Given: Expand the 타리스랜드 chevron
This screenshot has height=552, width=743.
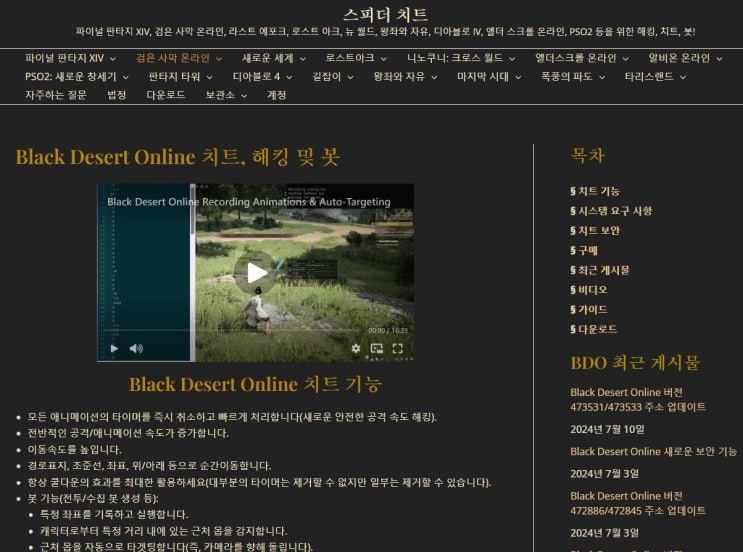Looking at the screenshot, I should (x=683, y=77).
